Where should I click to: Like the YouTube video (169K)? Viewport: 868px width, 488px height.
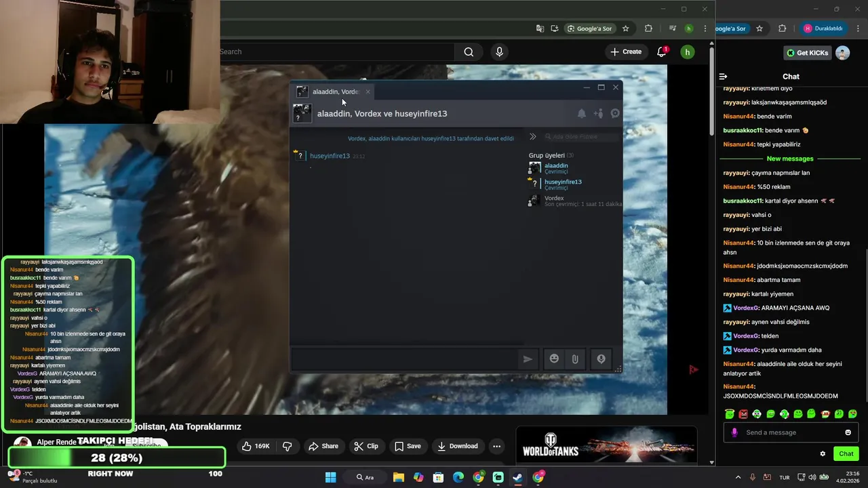tap(256, 446)
